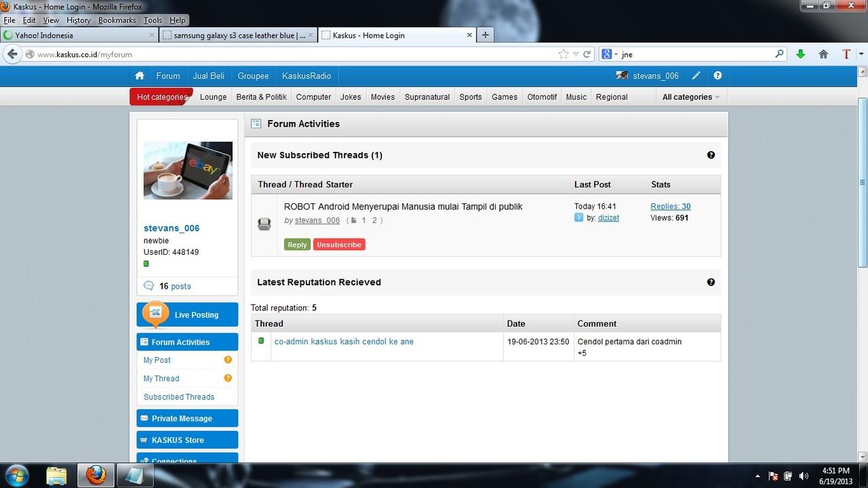Viewport: 868px width, 488px height.
Task: Click orange help icon next to My Thread
Action: pos(228,378)
